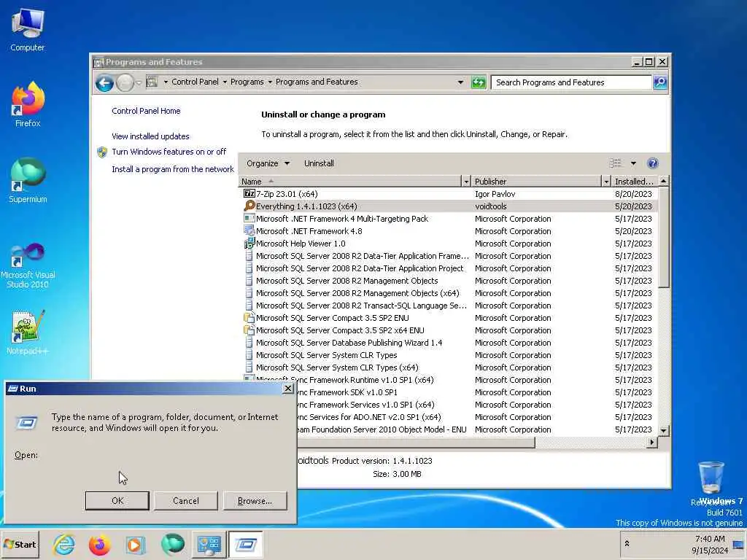The height and width of the screenshot is (560, 747).
Task: Select Microsoft .NET Framework 4 Multi-Targeting Pack row
Action: click(x=448, y=219)
